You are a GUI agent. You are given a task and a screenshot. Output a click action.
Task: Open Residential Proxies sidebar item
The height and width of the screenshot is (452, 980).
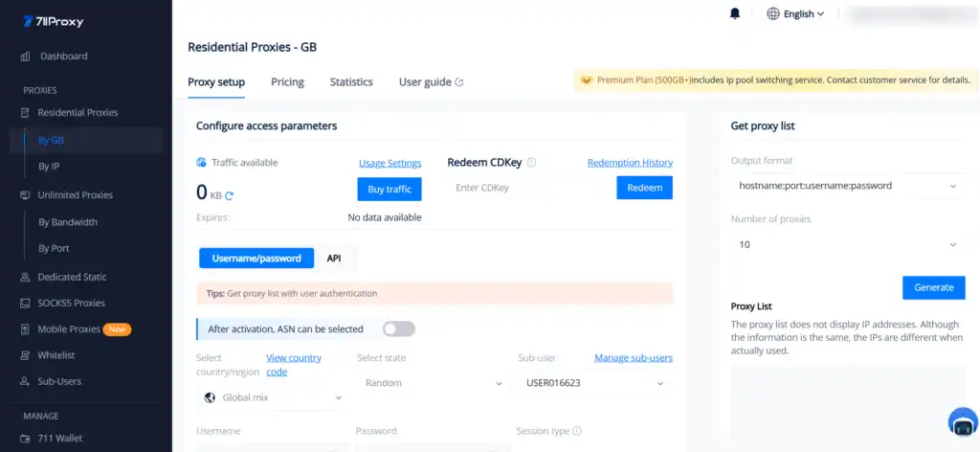coord(78,113)
